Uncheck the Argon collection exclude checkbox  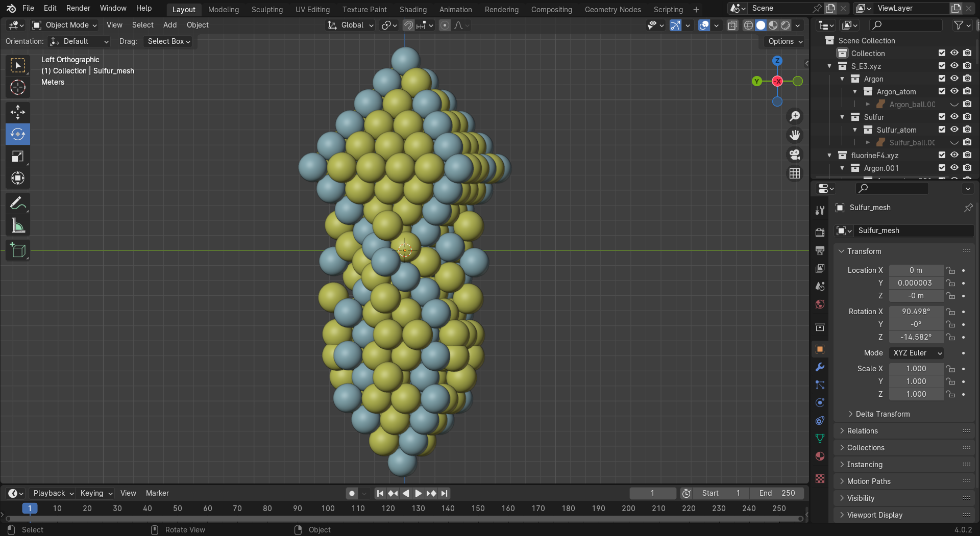(x=942, y=79)
